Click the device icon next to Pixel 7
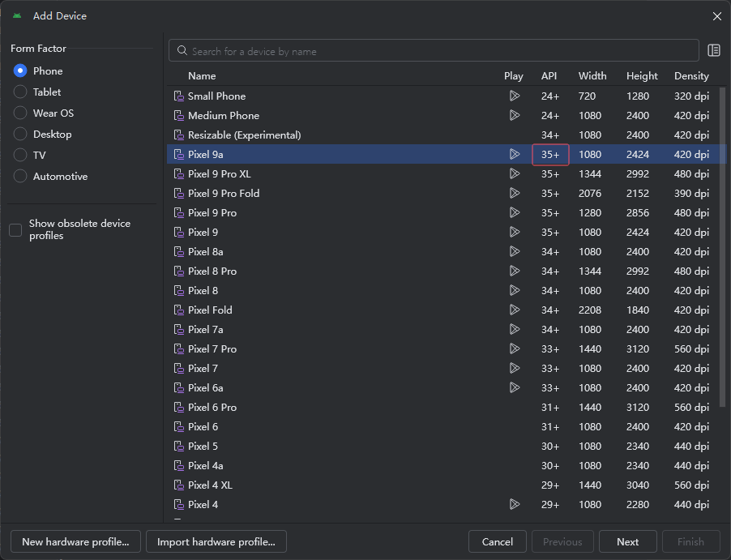731x560 pixels. pyautogui.click(x=179, y=369)
